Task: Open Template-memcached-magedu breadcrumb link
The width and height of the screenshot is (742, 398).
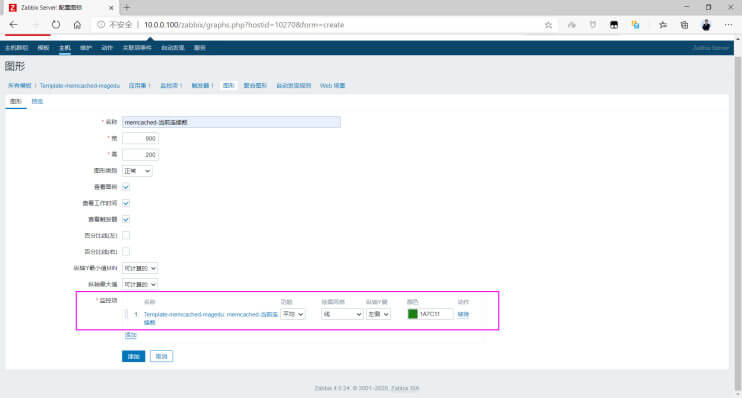Action: (80, 86)
